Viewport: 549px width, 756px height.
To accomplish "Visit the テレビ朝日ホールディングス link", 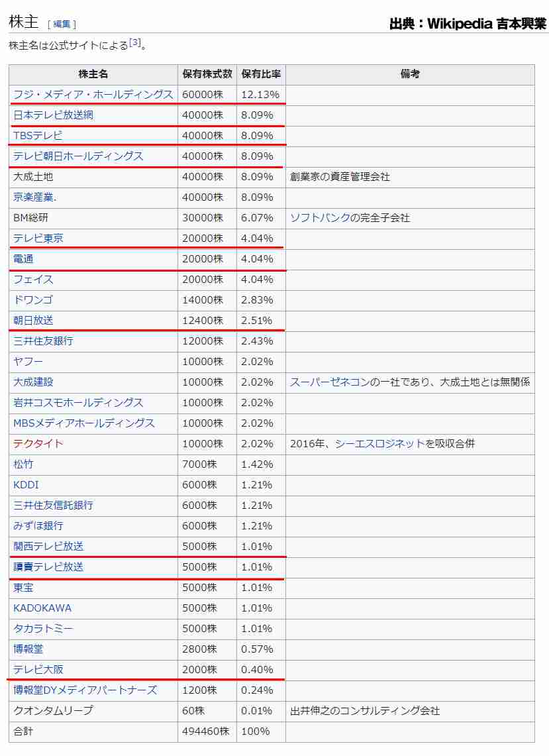I will pyautogui.click(x=78, y=156).
